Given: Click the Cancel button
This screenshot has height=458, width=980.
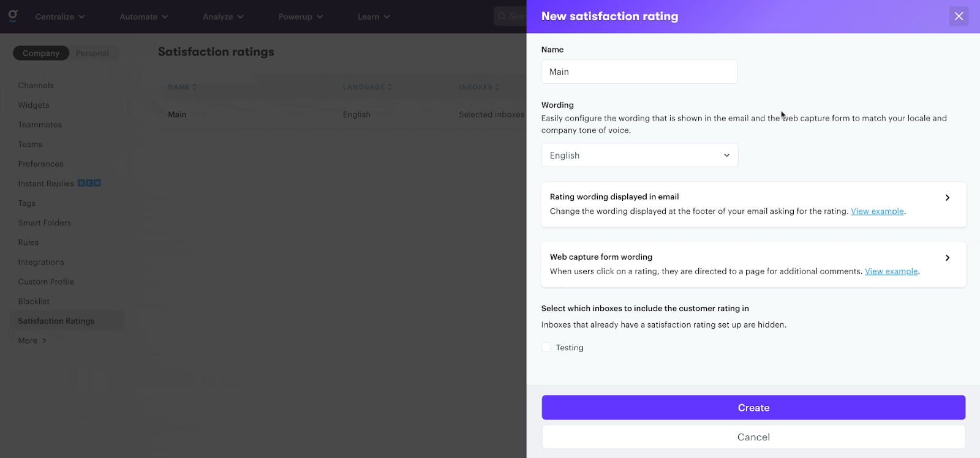Looking at the screenshot, I should [753, 437].
